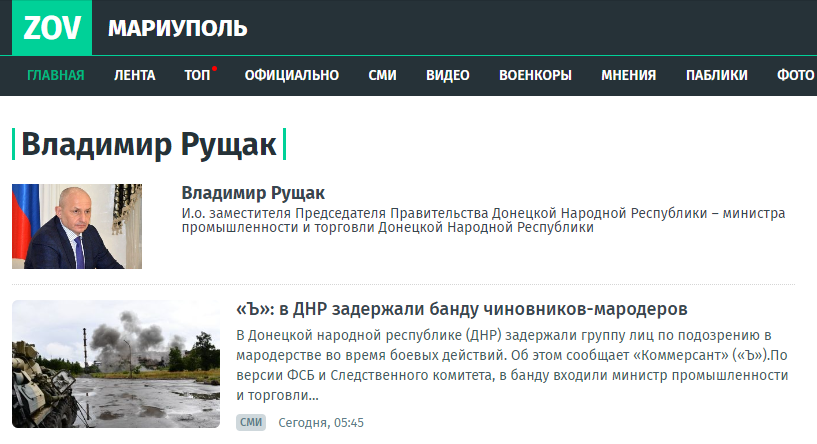The height and width of the screenshot is (444, 817).
Task: Open the Лента news feed section
Action: (x=134, y=75)
